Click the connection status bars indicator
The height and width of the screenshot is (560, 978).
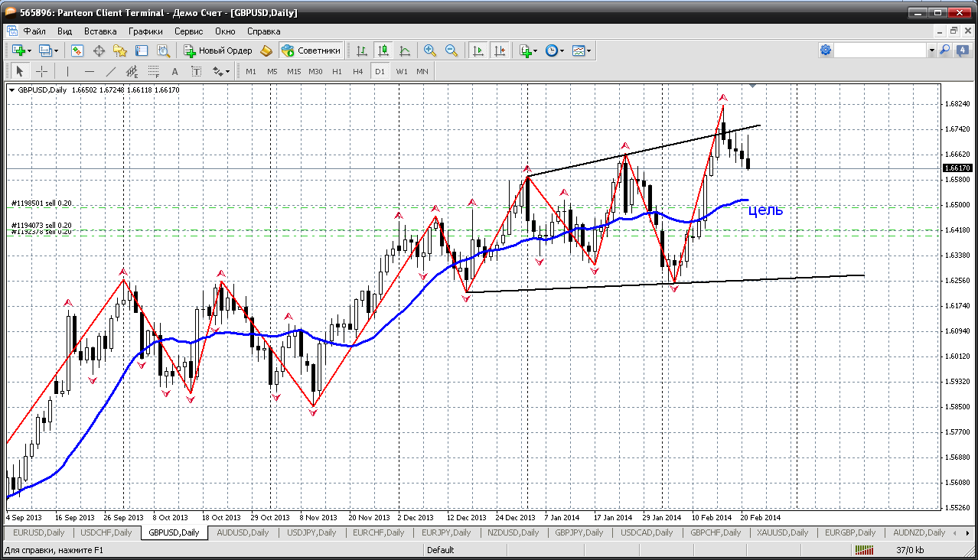tap(866, 549)
